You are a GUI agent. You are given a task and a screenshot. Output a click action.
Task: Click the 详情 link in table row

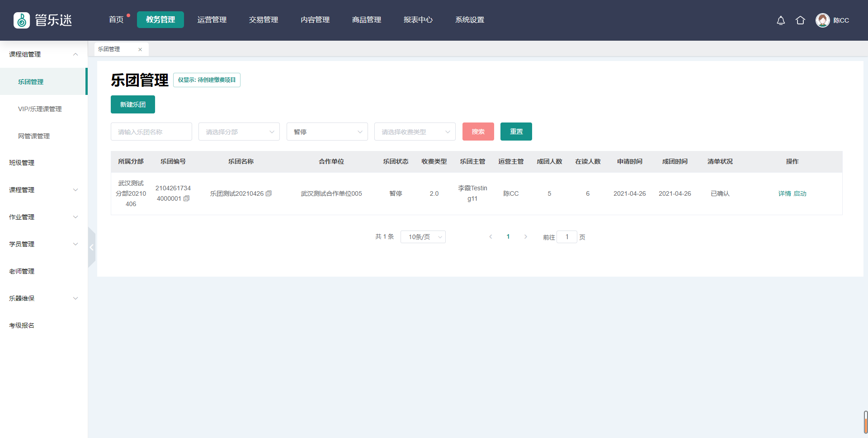(784, 193)
